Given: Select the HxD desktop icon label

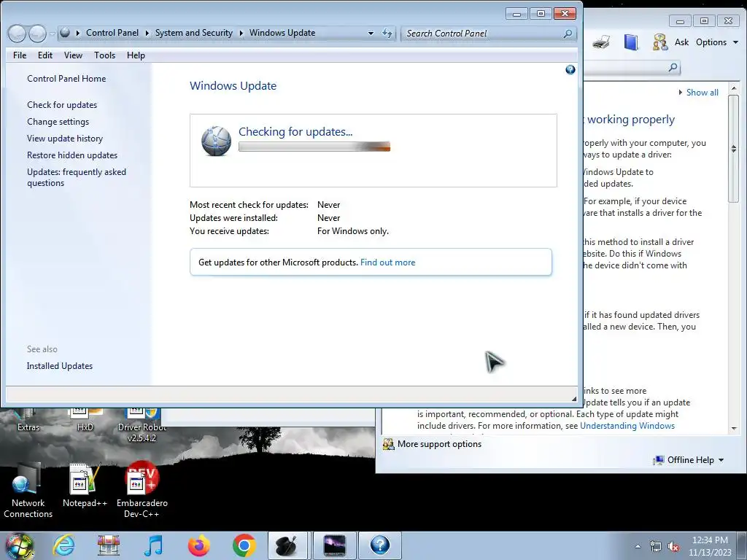Looking at the screenshot, I should pyautogui.click(x=85, y=427).
